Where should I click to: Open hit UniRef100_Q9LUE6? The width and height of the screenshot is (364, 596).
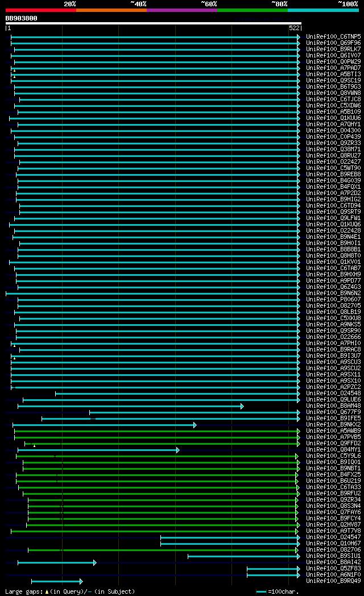click(x=333, y=399)
